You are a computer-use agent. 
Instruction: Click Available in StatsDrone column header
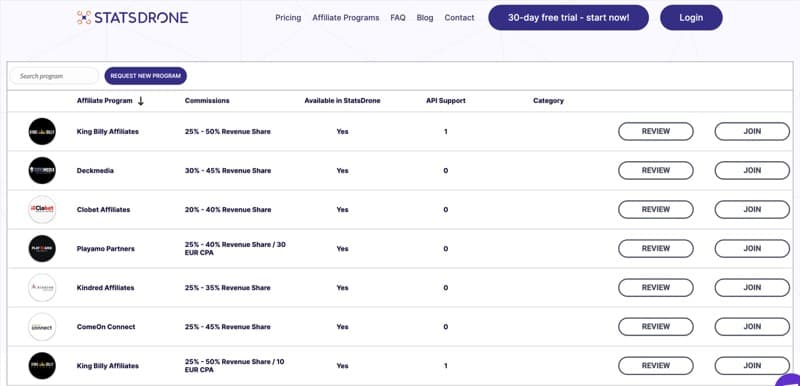342,101
